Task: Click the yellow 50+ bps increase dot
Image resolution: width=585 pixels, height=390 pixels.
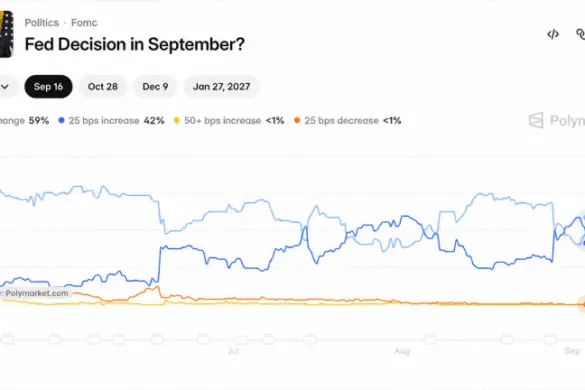Action: coord(177,120)
